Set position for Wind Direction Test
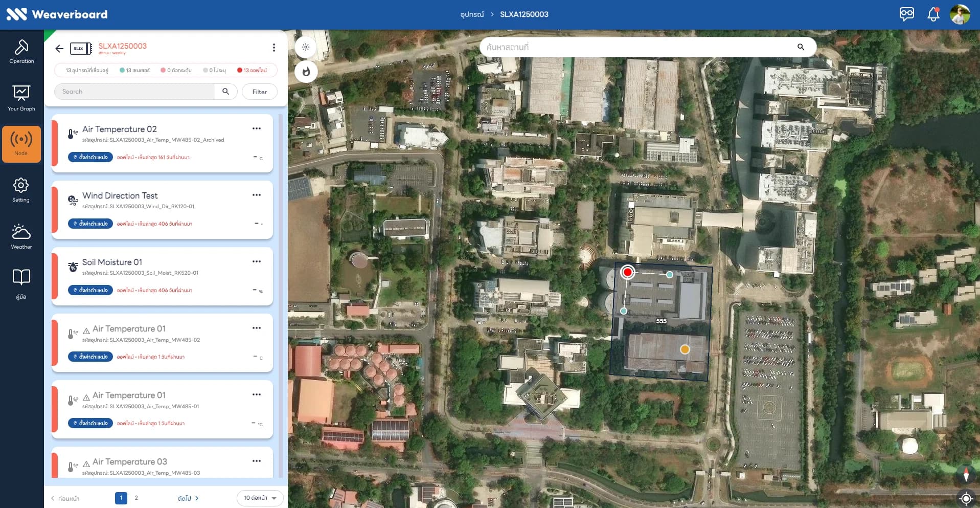The width and height of the screenshot is (980, 508). tap(90, 224)
